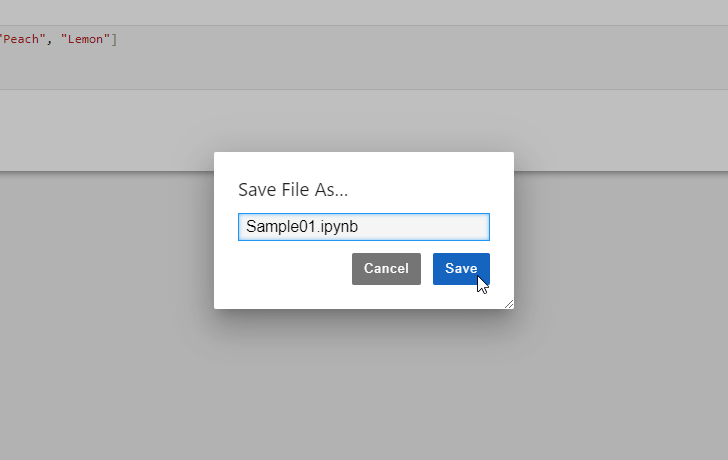728x460 pixels.
Task: Click the gray strip above the code line
Action: click(x=364, y=13)
